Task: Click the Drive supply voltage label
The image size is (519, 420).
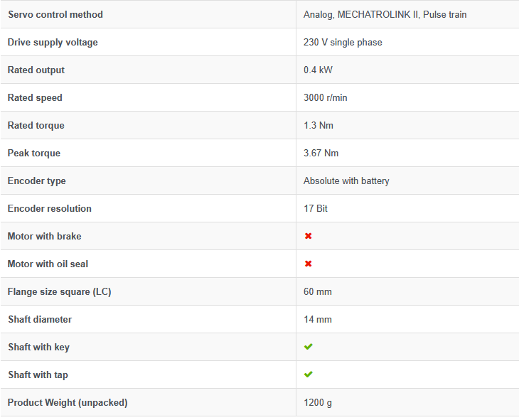Action: (x=53, y=42)
